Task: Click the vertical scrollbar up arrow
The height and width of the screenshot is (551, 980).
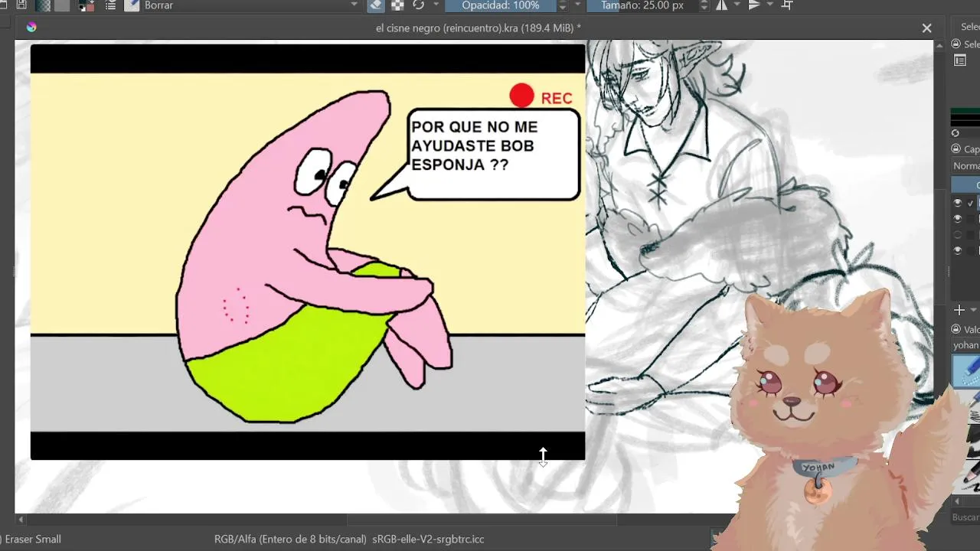Action: tap(939, 45)
